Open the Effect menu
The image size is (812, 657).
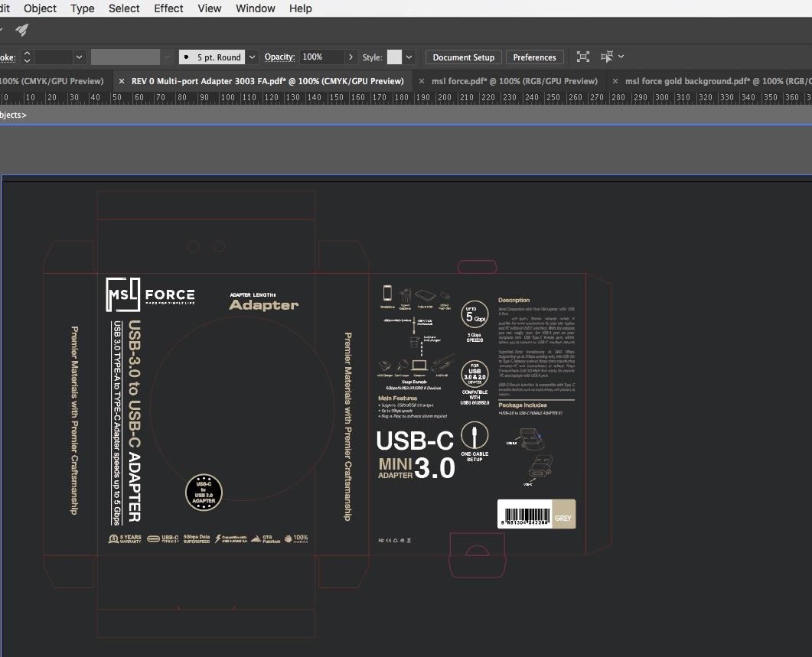(x=168, y=8)
